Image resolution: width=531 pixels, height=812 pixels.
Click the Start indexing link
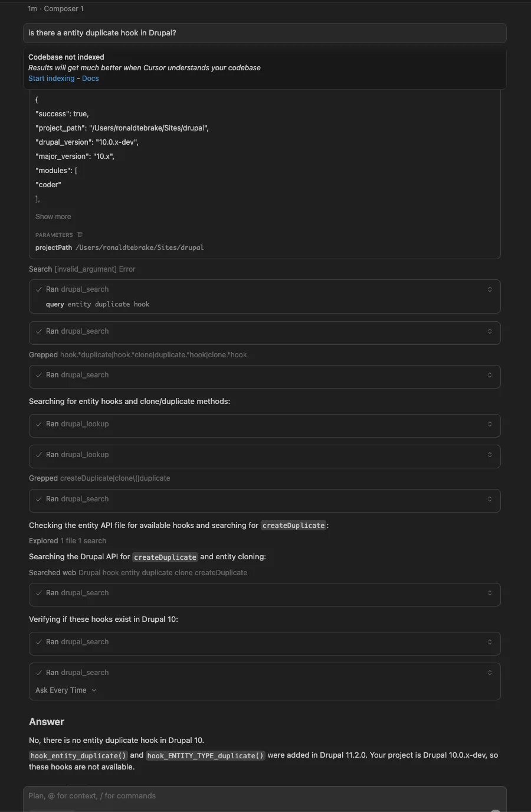[x=51, y=79]
